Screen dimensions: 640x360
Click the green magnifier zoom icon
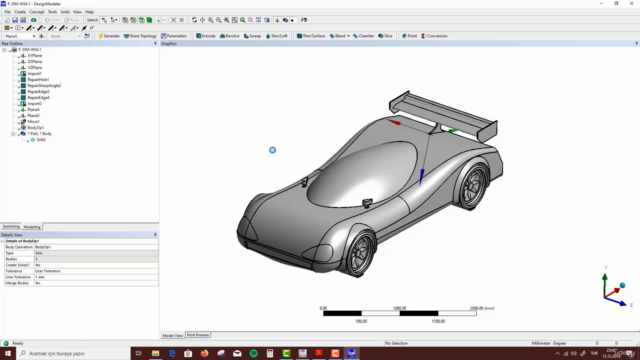pyautogui.click(x=242, y=20)
